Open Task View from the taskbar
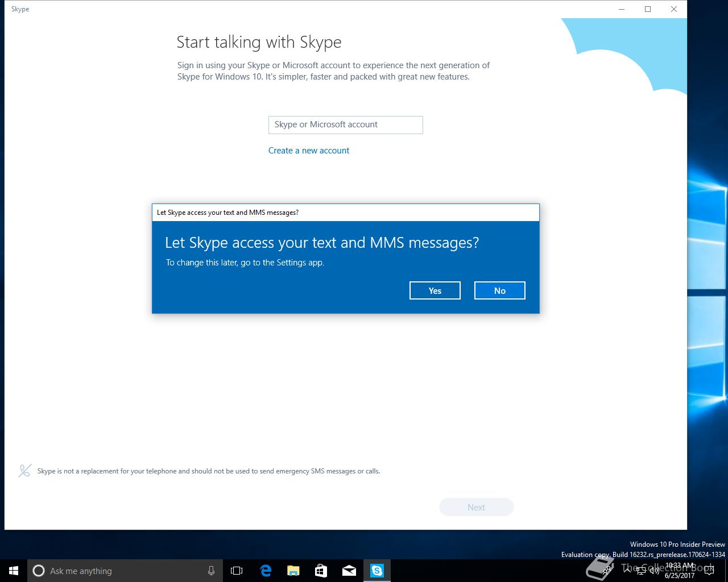 point(237,571)
